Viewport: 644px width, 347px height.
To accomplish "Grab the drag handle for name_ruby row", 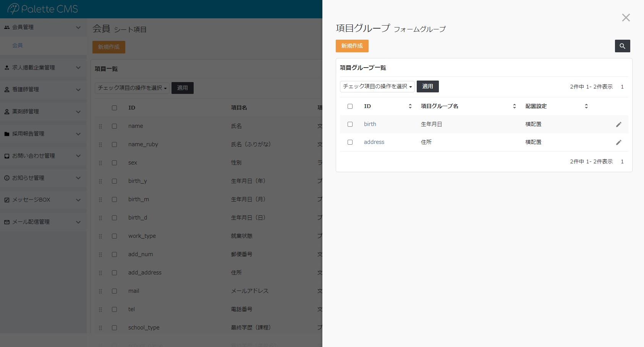I will [x=100, y=144].
